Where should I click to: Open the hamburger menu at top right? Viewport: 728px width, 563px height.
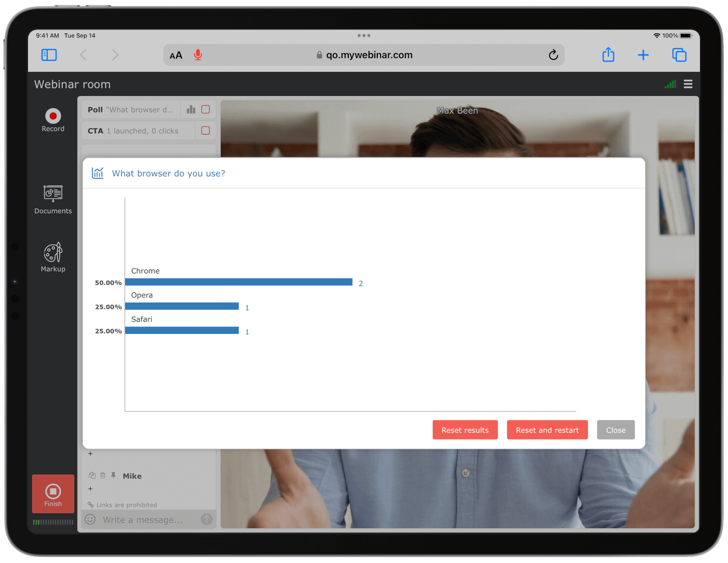pos(688,84)
